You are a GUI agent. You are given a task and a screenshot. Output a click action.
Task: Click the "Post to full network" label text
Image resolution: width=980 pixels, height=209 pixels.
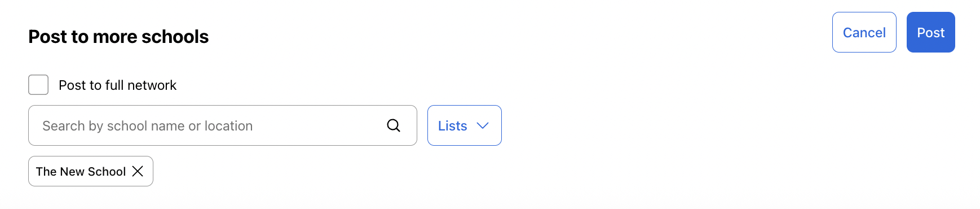(117, 85)
